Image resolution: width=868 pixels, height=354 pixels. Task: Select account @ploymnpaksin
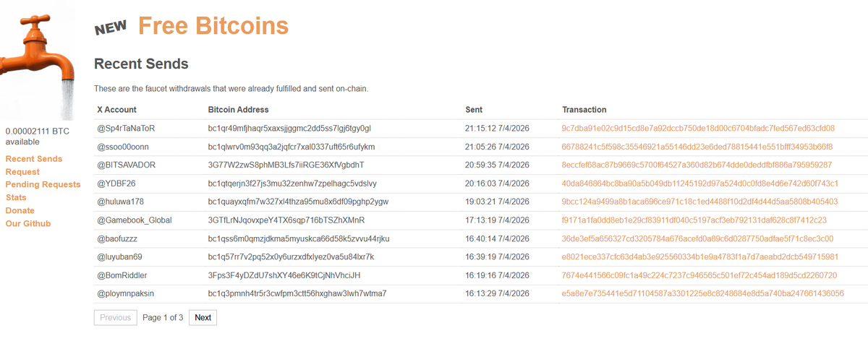(125, 294)
